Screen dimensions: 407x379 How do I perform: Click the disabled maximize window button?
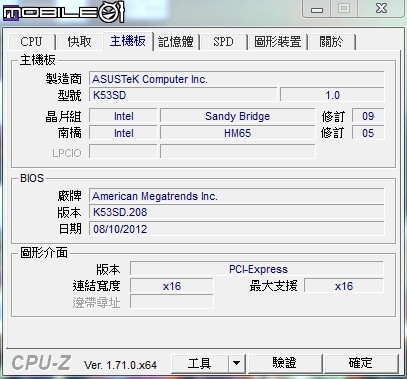344,8
